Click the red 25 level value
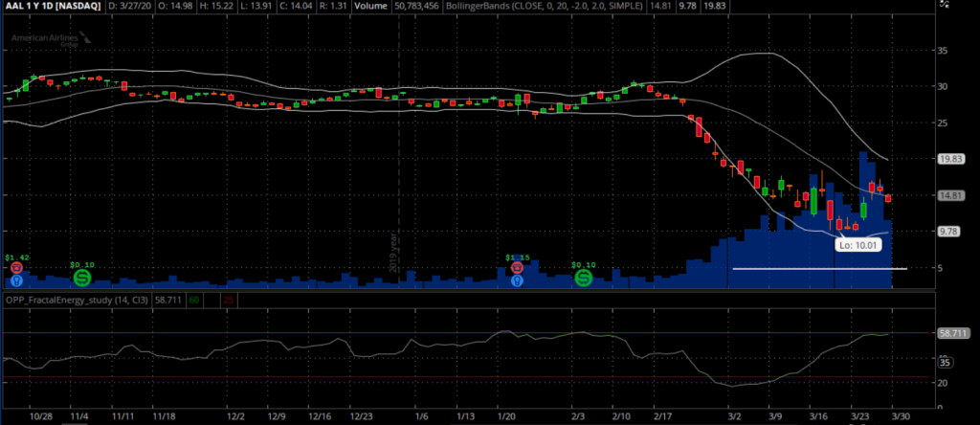The height and width of the screenshot is (425, 980). tap(228, 301)
